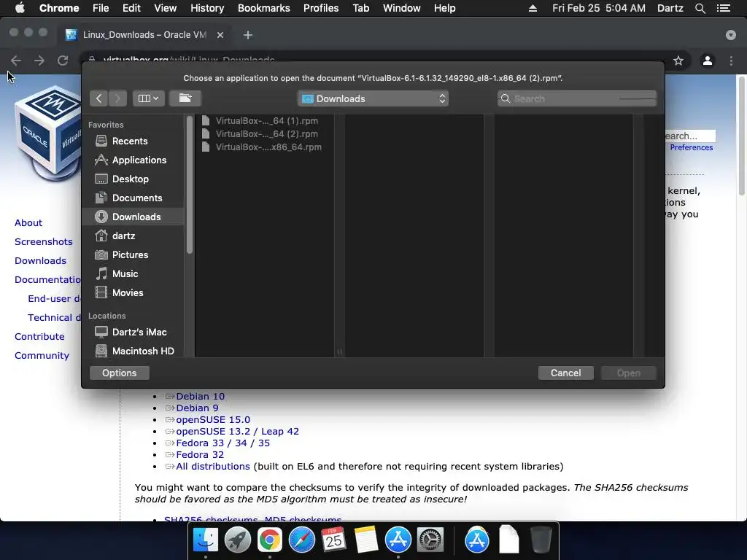The height and width of the screenshot is (560, 747).
Task: Open the Help menu
Action: [x=444, y=8]
